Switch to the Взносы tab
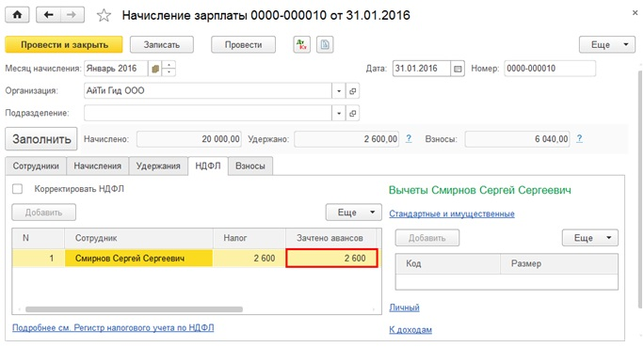This screenshot has width=644, height=347. [250, 166]
